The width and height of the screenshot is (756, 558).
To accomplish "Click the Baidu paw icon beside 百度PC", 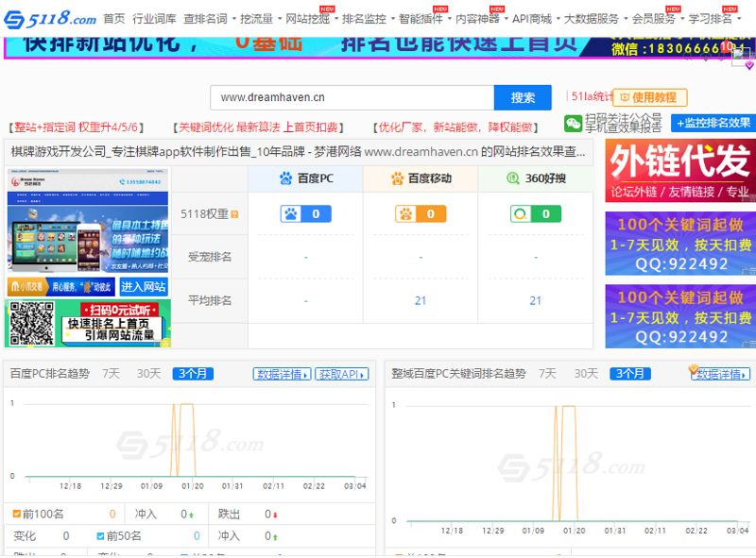I will point(286,178).
